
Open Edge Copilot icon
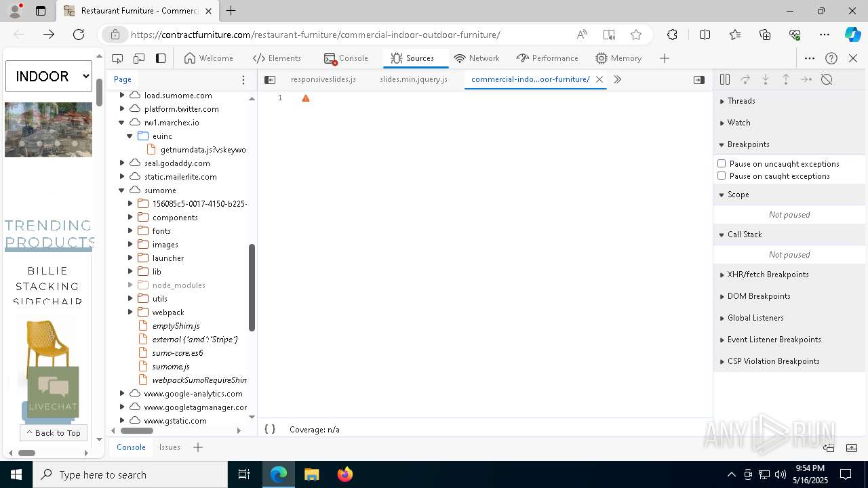click(852, 35)
